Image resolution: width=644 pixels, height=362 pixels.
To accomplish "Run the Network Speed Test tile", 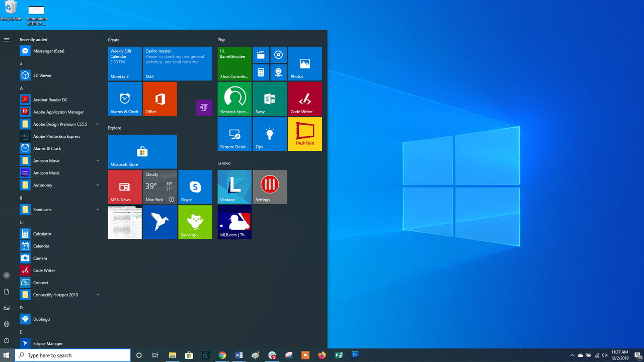I will click(234, 99).
